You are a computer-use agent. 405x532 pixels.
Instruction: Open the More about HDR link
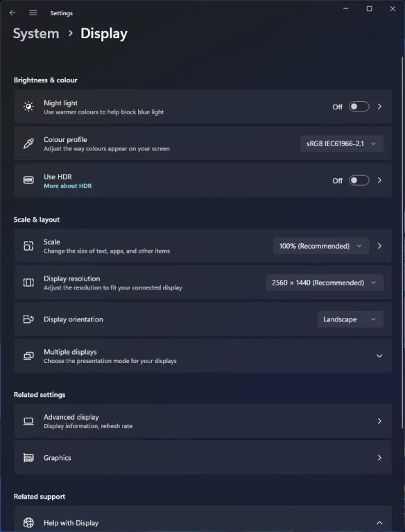point(67,186)
